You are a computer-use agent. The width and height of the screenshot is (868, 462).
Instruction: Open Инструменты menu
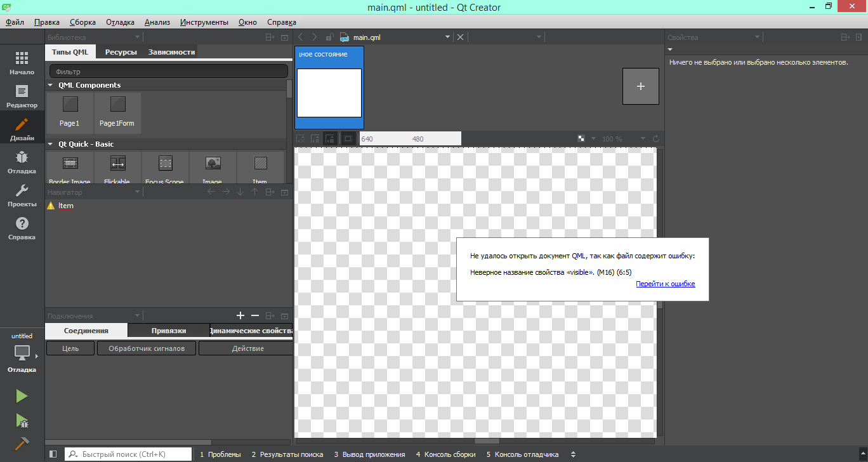[204, 22]
